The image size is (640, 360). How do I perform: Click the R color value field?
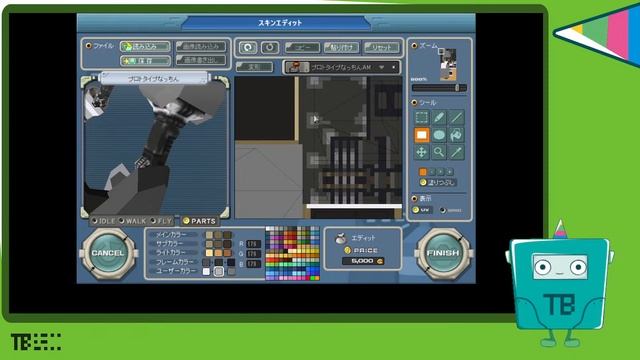(x=253, y=244)
